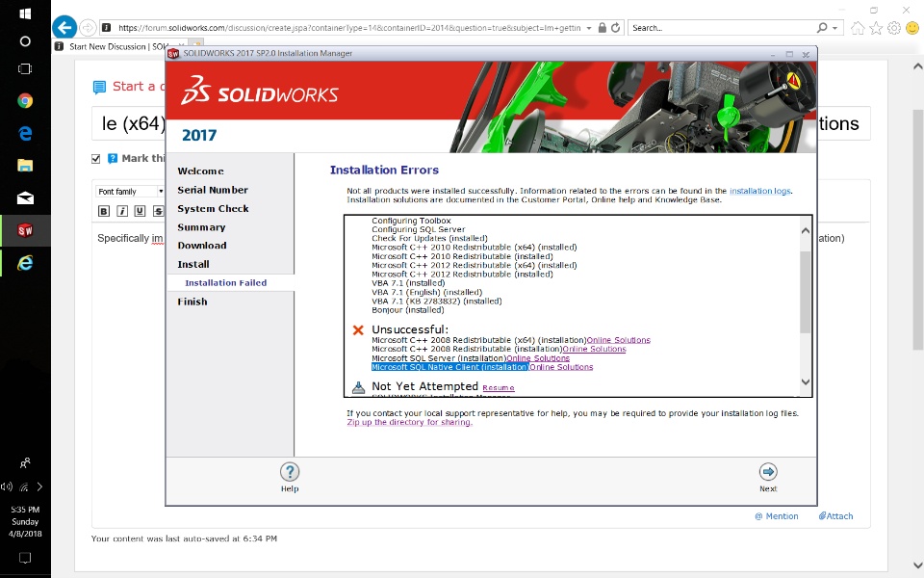924x578 pixels.
Task: Click the error list scroll-up arrow
Action: pyautogui.click(x=805, y=230)
